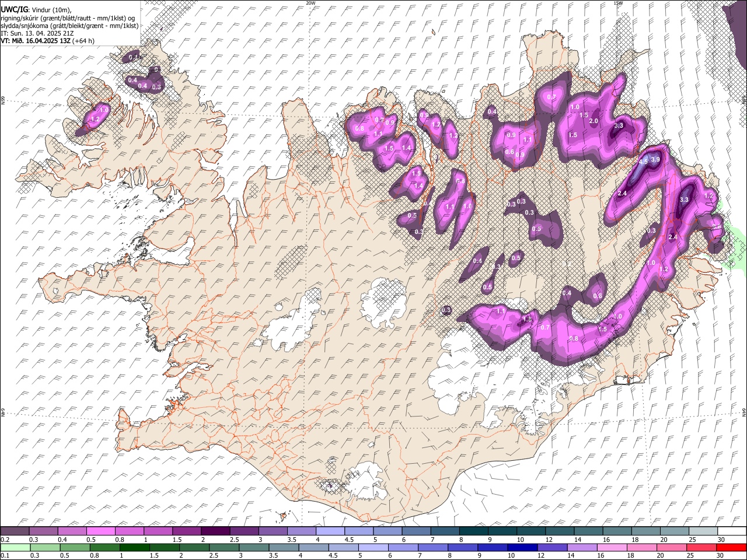The height and width of the screenshot is (560, 747).
Task: Click the pink swatch between 16 and 18, lower legend
Action: coord(612,547)
